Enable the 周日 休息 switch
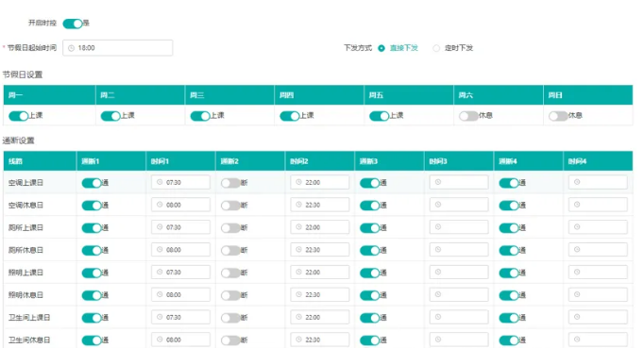The image size is (644, 348). point(558,116)
